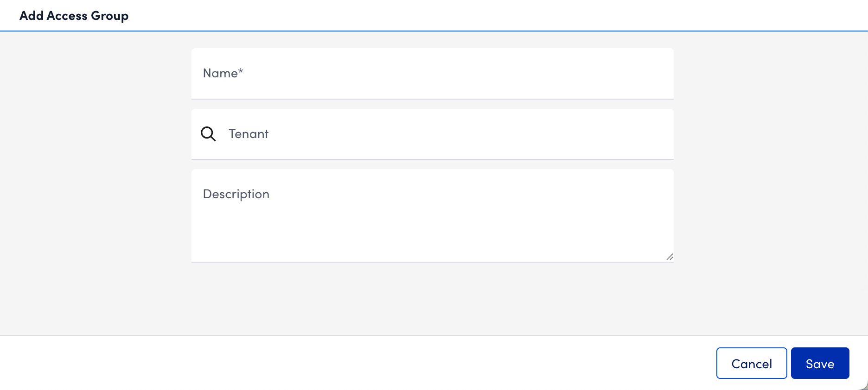Click the blue Save button on the right
The width and height of the screenshot is (868, 390).
820,363
